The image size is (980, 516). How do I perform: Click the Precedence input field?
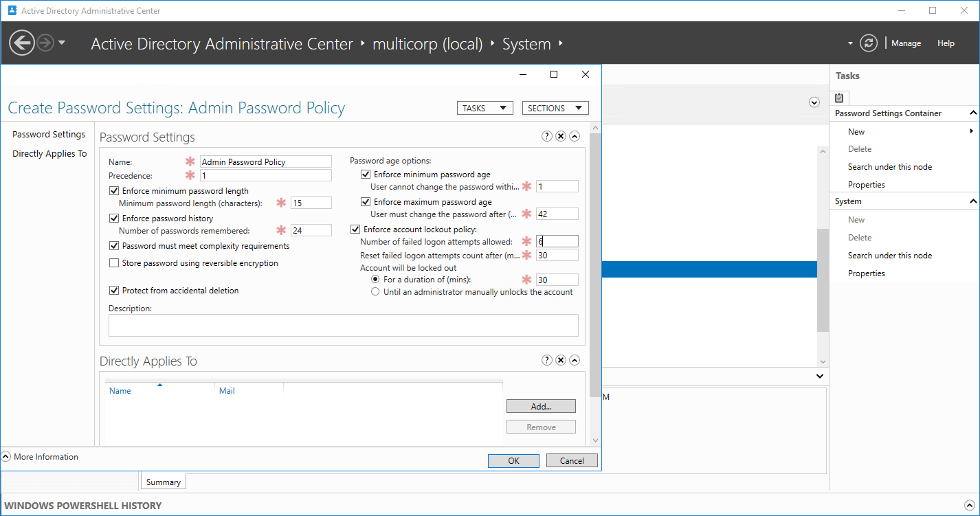(266, 176)
